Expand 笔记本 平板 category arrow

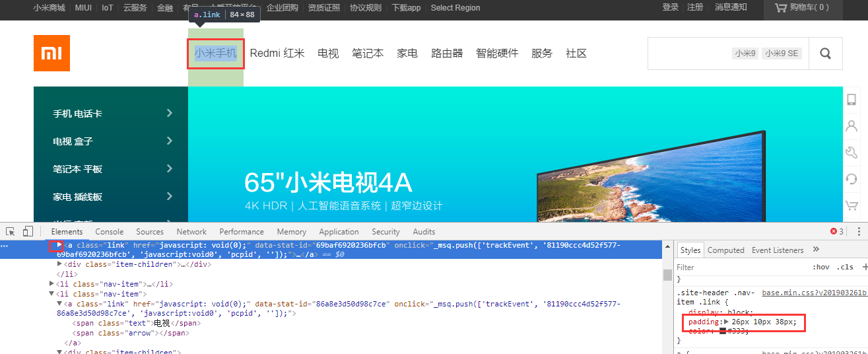170,168
